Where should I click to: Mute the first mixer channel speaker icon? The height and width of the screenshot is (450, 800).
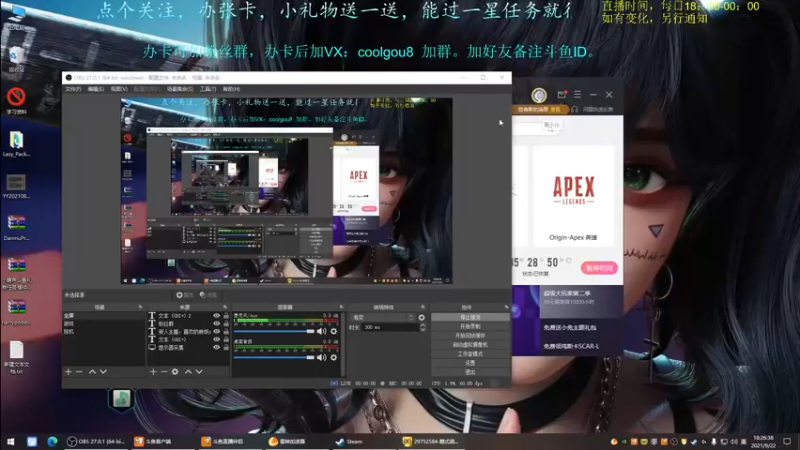click(321, 331)
